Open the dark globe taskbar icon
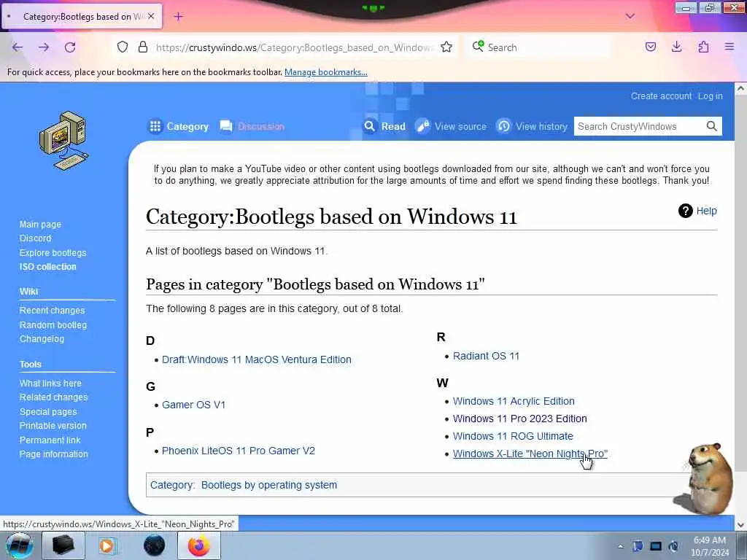This screenshot has height=560, width=747. click(x=155, y=545)
